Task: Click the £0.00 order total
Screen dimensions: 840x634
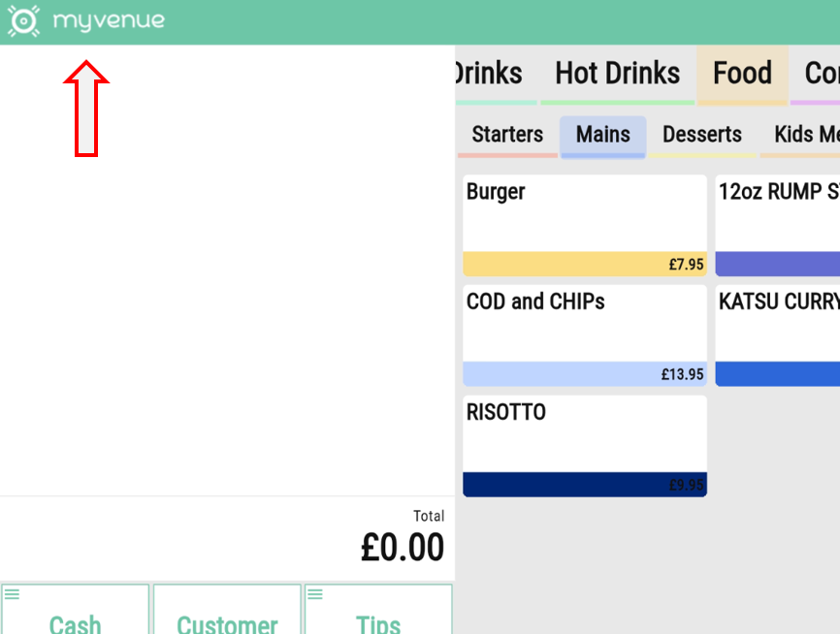Action: point(402,548)
